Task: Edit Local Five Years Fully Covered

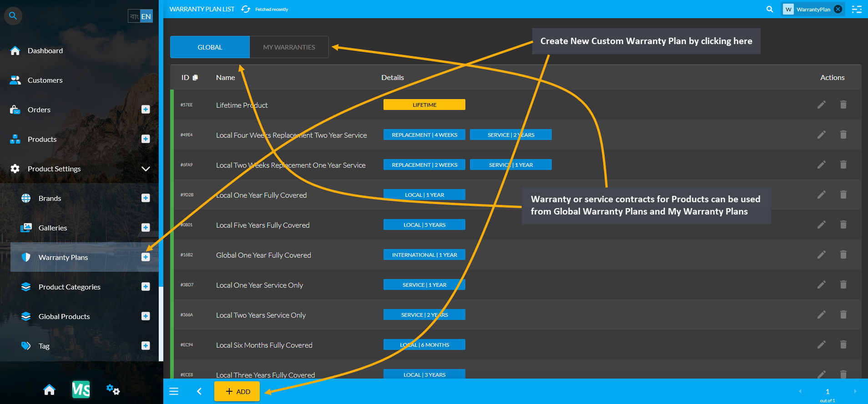Action: [x=821, y=224]
